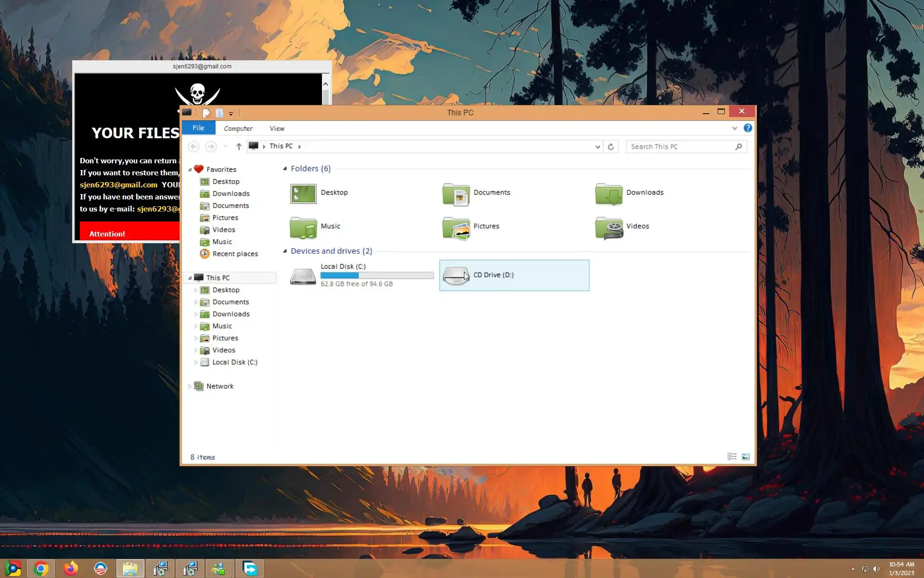Viewport: 924px width, 578px height.
Task: Collapse Devices and drives group
Action: tap(285, 251)
